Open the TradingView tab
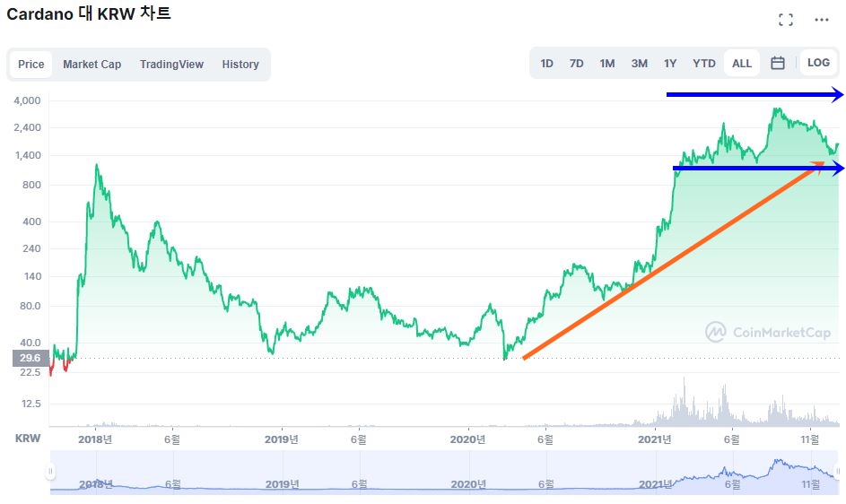Viewport: 846px width, 504px height. click(171, 65)
